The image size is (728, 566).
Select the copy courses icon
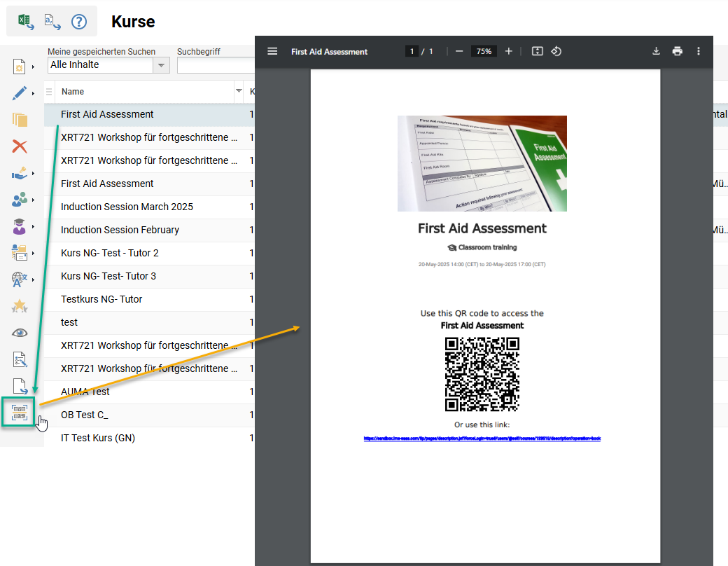tap(20, 119)
